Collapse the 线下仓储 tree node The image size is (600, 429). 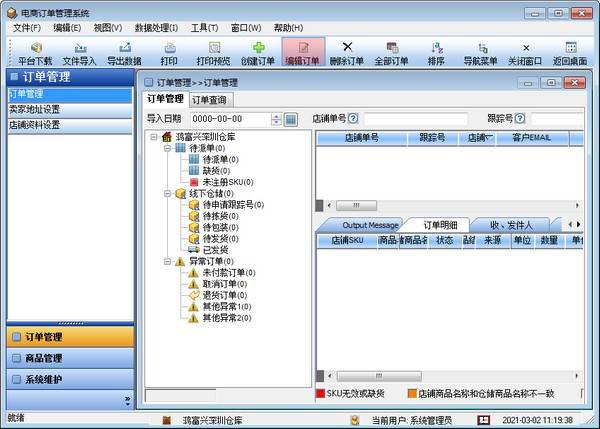(x=168, y=193)
